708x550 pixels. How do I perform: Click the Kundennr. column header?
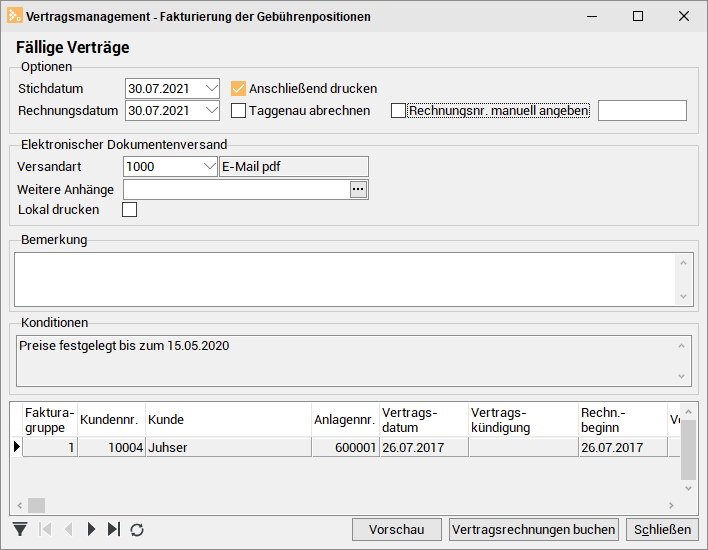click(x=112, y=419)
